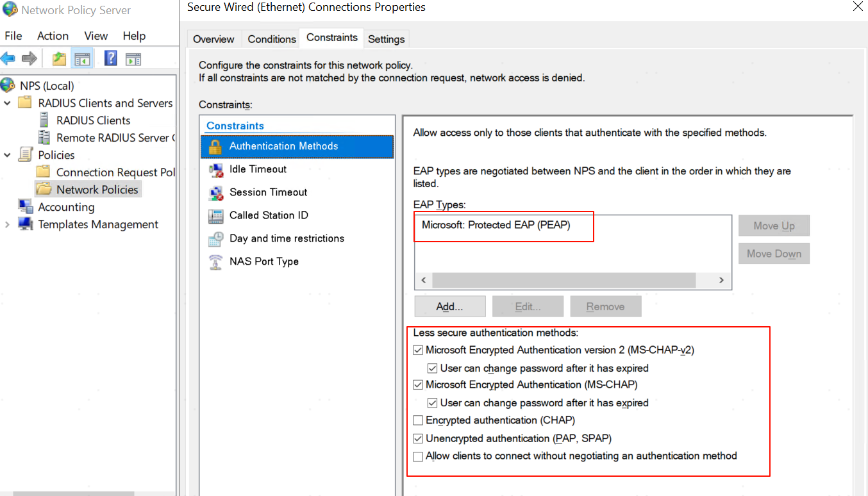Switch to the Overview tab
Viewport: 868px width, 496px height.
coord(213,39)
